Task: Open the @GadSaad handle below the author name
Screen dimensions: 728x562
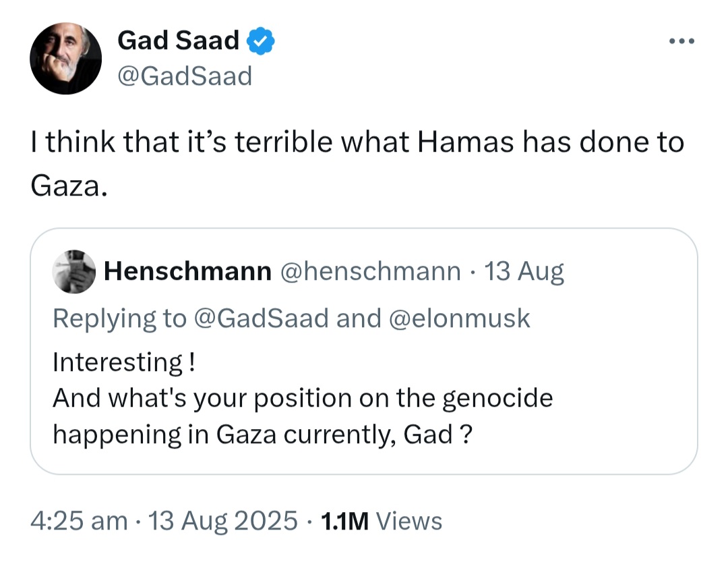Action: (x=184, y=76)
